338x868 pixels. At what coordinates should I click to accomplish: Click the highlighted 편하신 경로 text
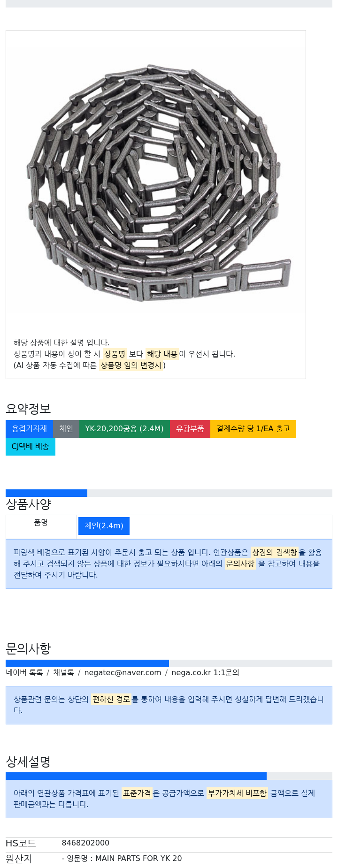point(111,699)
